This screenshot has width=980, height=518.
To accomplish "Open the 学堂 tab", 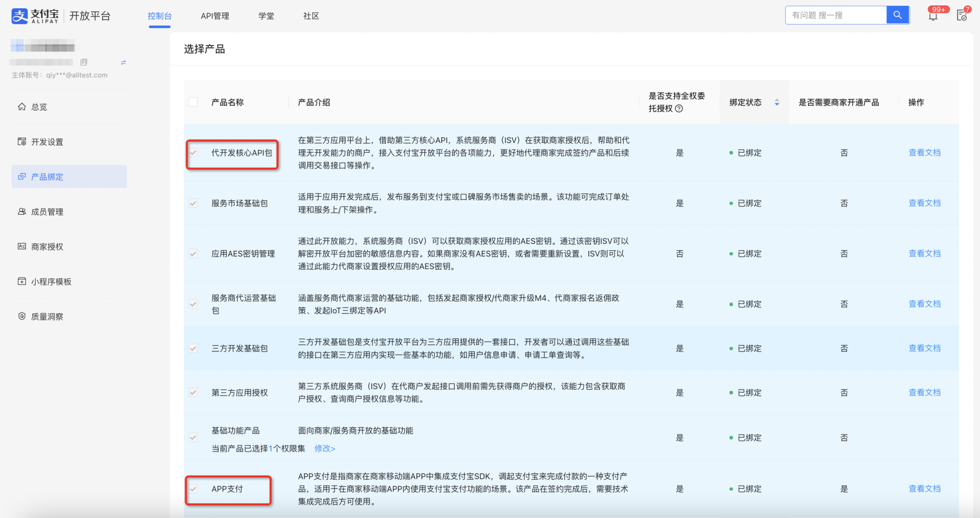I will pos(266,16).
